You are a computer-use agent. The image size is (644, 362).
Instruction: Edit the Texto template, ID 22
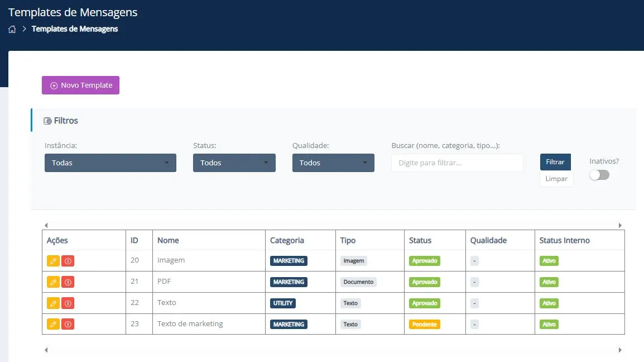(x=53, y=303)
